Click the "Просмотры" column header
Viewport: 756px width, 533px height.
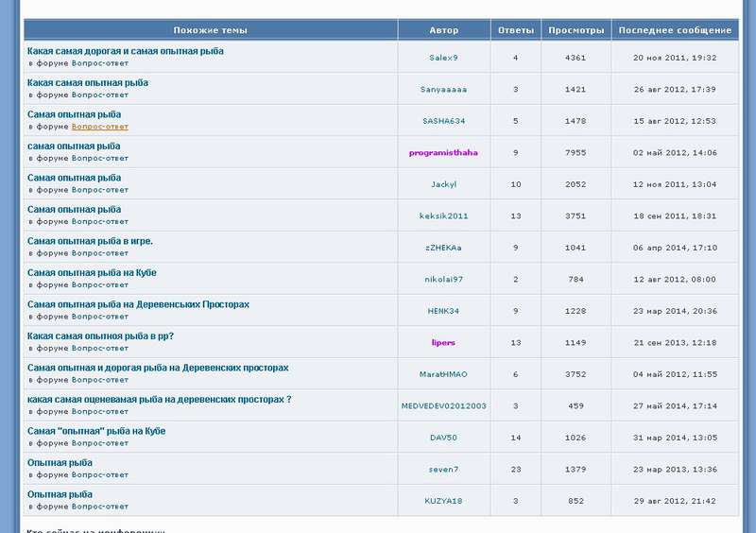coord(576,30)
